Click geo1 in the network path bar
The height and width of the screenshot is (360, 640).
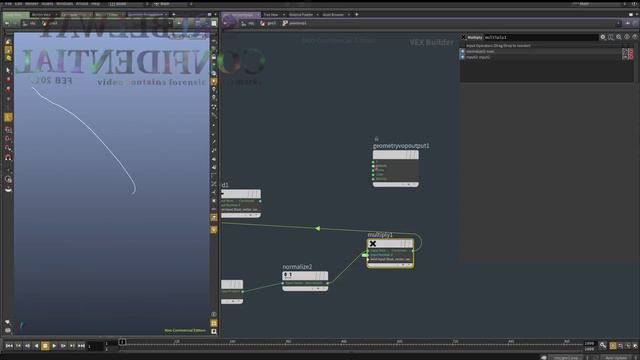268,23
